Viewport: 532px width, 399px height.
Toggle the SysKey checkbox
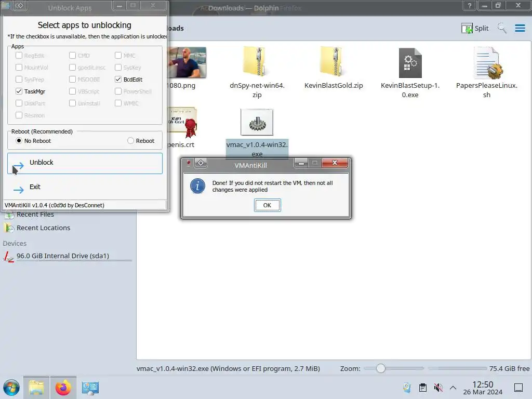118,68
